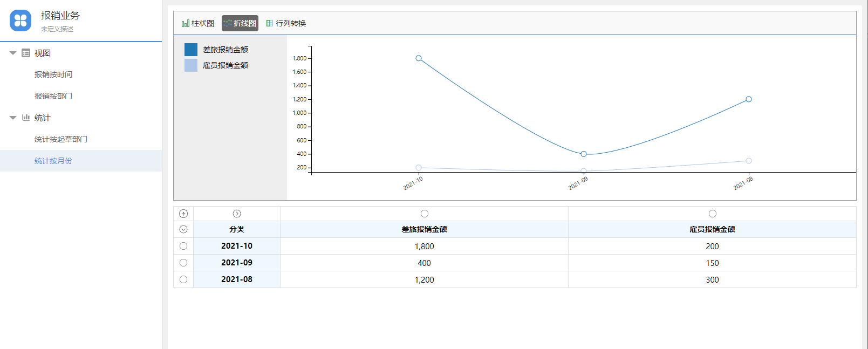Image resolution: width=868 pixels, height=349 pixels.
Task: Click the circled down-chevron beside header row
Action: coord(183,229)
